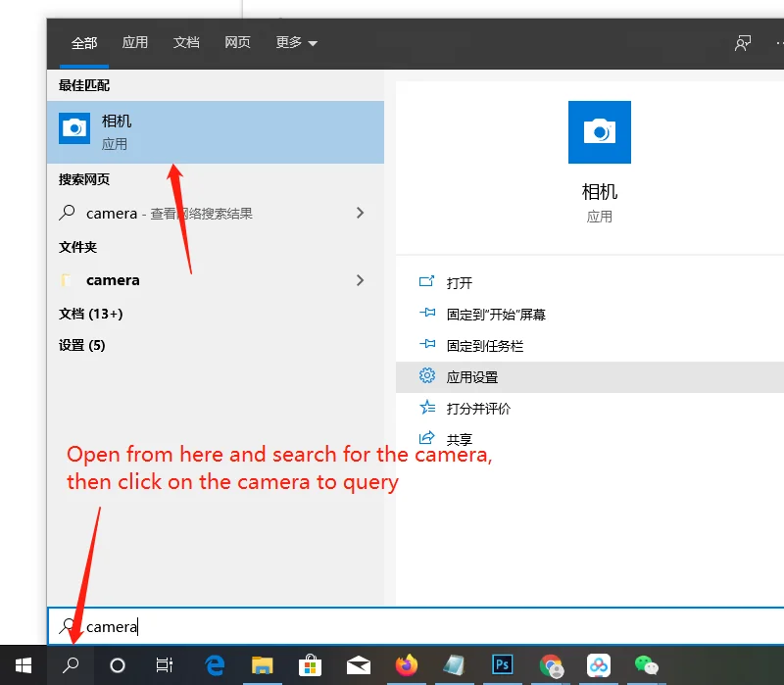Open Cortana circle icon on taskbar
The image size is (784, 685).
pos(118,665)
